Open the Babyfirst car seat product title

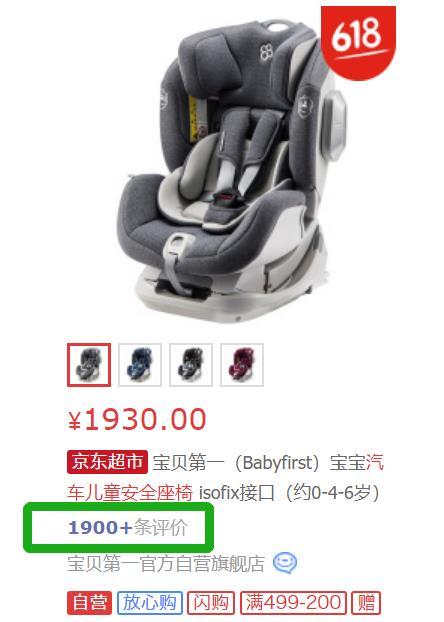tap(225, 478)
